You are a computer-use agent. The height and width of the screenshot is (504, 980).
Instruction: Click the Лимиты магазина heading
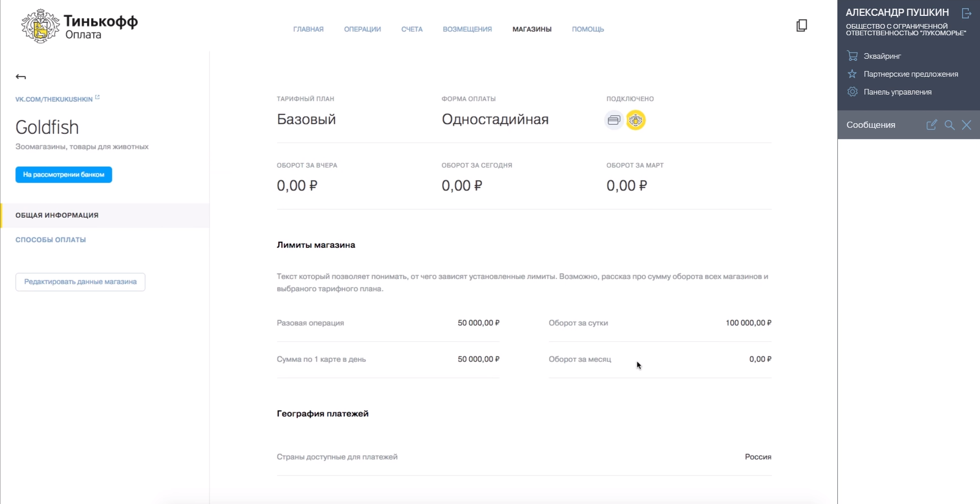click(316, 245)
